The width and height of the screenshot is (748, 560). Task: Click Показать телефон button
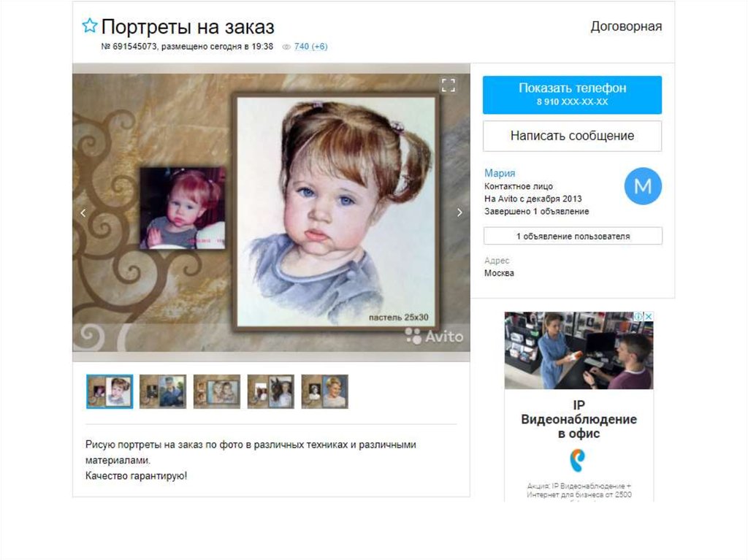click(572, 94)
